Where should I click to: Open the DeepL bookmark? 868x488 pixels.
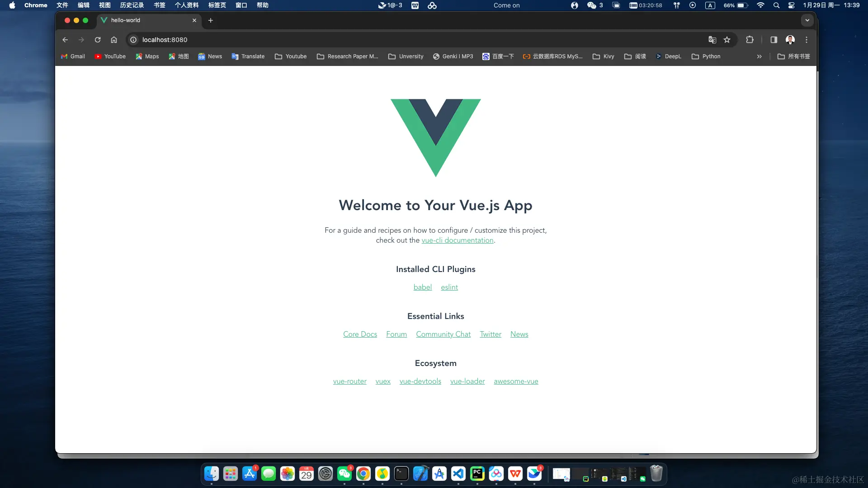(x=669, y=56)
